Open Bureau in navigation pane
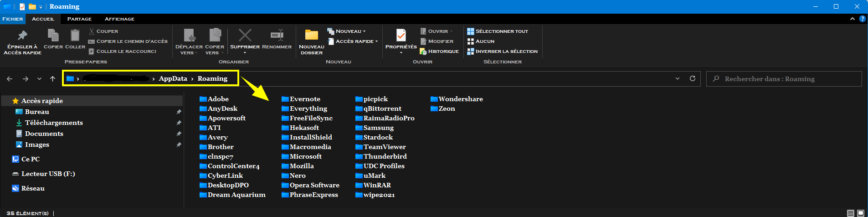 [37, 112]
